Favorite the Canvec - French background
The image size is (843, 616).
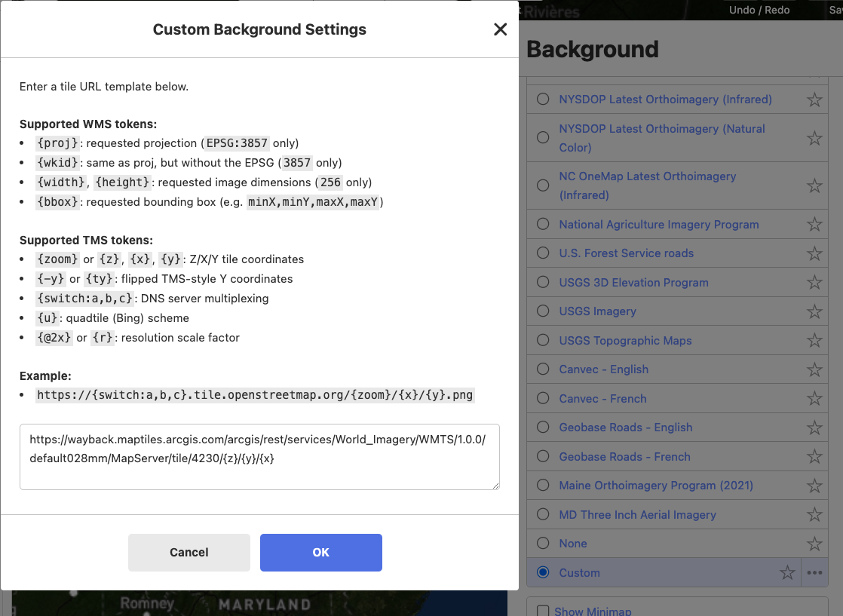[814, 398]
